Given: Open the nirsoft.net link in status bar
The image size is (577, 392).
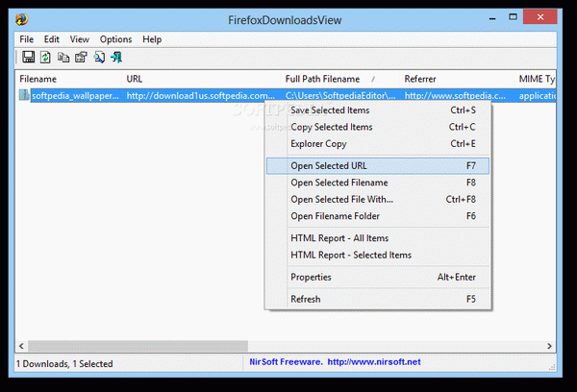Looking at the screenshot, I should [x=374, y=362].
